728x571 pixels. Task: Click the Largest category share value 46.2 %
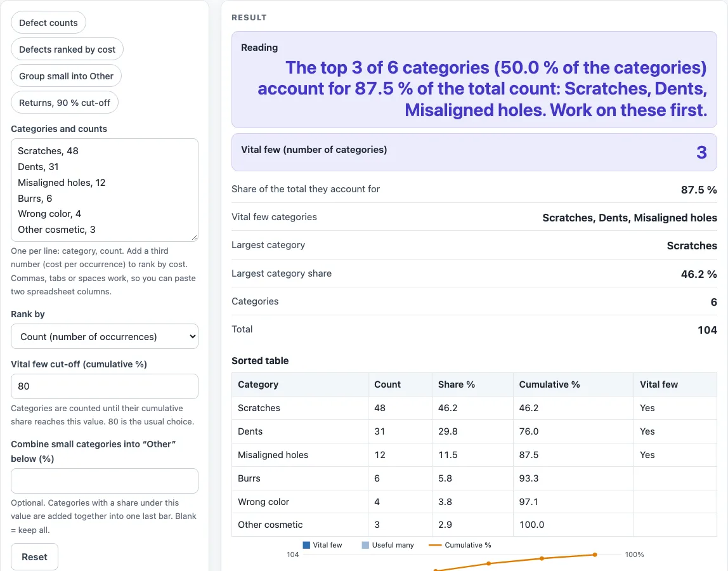click(699, 274)
